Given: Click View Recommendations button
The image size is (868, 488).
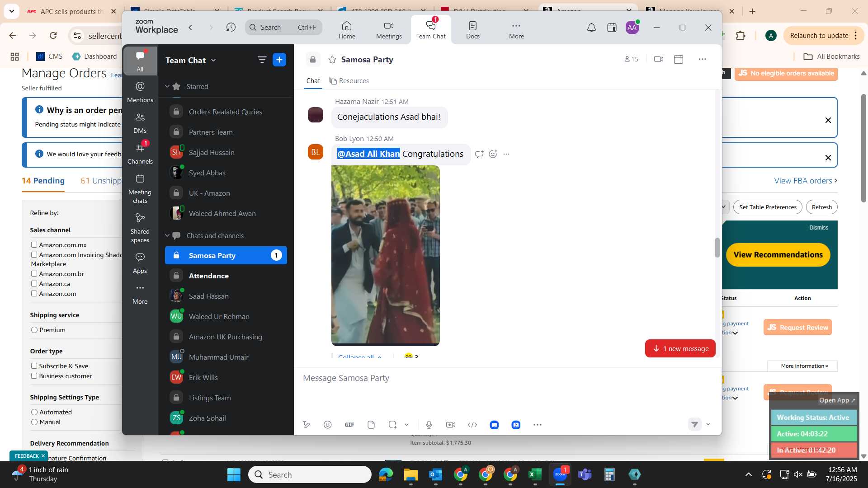Looking at the screenshot, I should coord(778,255).
